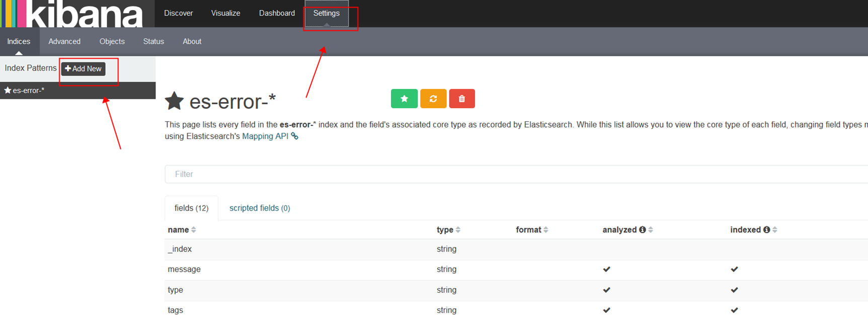The height and width of the screenshot is (319, 868).
Task: Click the Kibana logo
Action: [73, 14]
